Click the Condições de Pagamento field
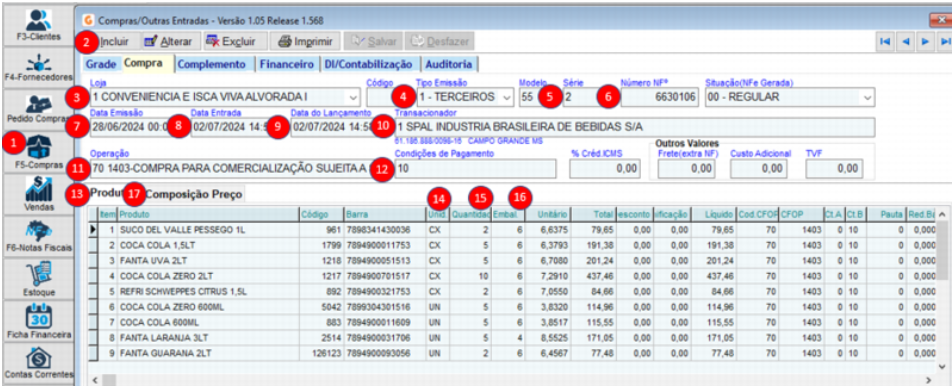The width and height of the screenshot is (952, 391). coord(475,168)
